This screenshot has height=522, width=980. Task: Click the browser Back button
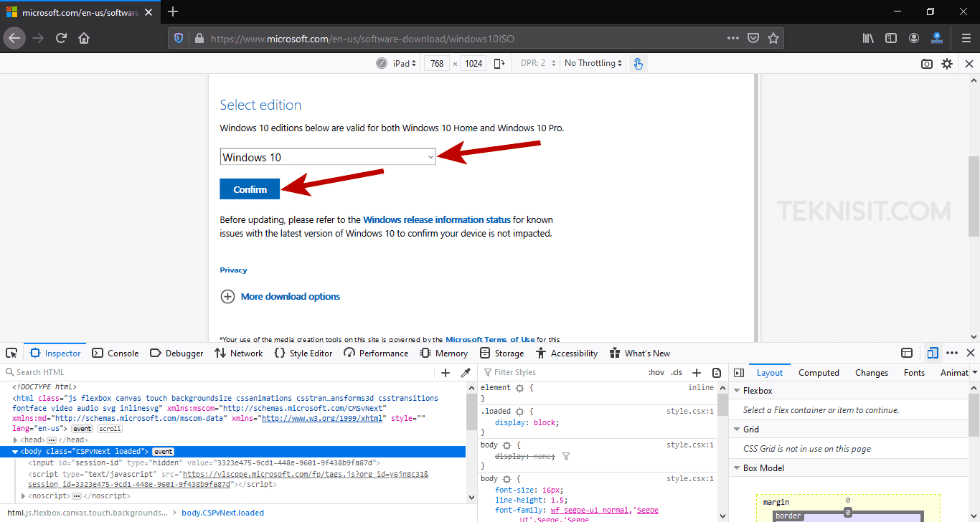pos(14,38)
